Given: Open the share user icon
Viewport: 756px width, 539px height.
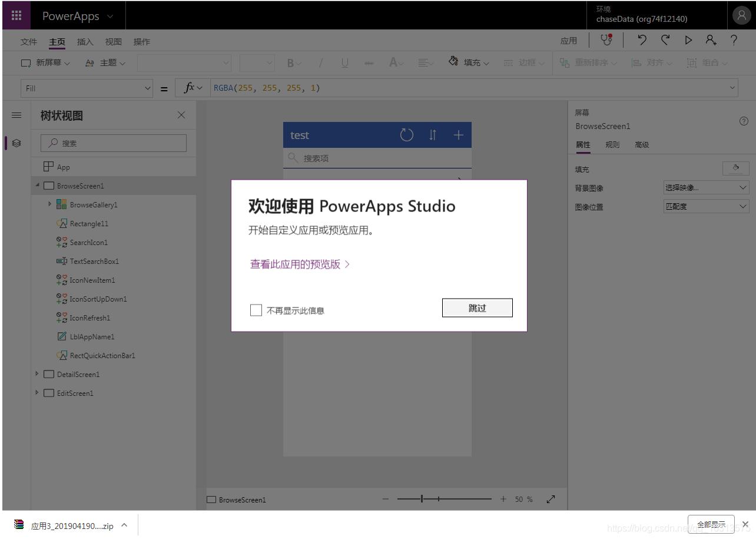Looking at the screenshot, I should click(x=711, y=40).
